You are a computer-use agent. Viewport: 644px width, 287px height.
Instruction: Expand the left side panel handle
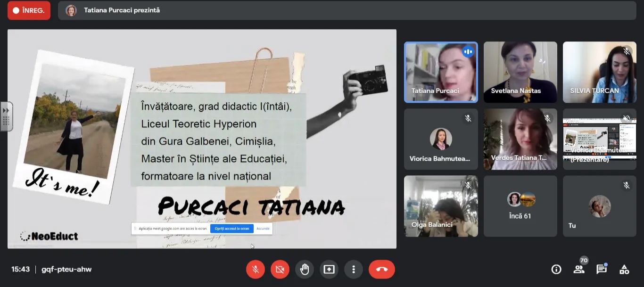click(6, 116)
